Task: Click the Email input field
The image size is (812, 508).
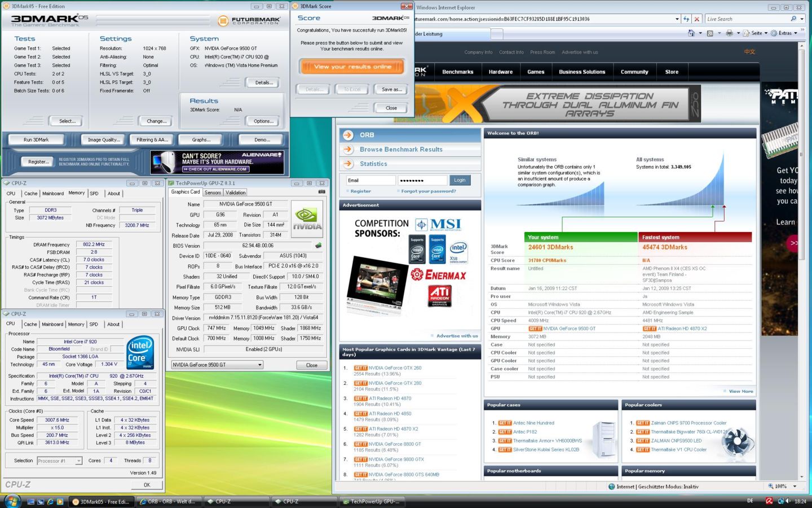Action: (370, 180)
